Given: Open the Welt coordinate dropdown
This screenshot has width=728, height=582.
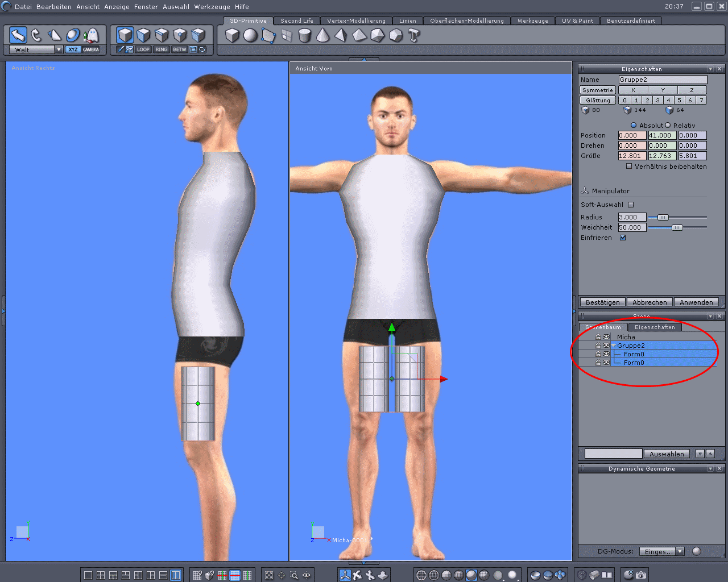Looking at the screenshot, I should tap(59, 49).
